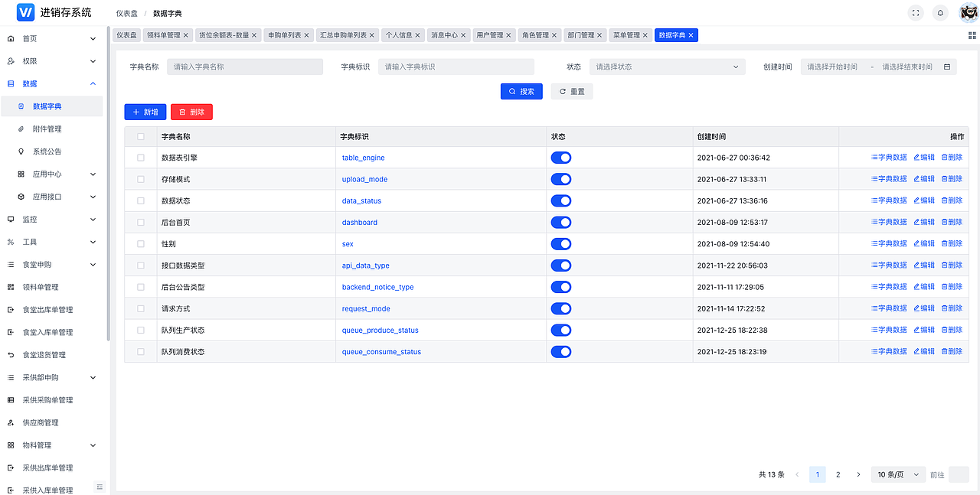
Task: Open the user avatar menu
Action: tap(968, 12)
